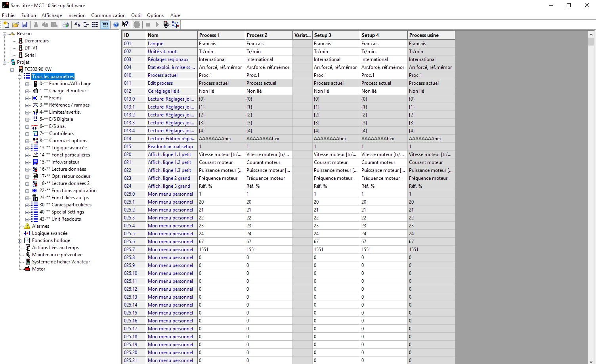Collapse the FC302 90 KW drive node
Viewport: 596px width, 364px height.
(12, 70)
